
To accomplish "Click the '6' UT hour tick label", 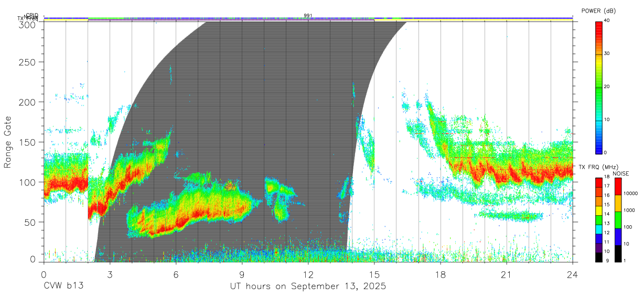I will tap(176, 274).
